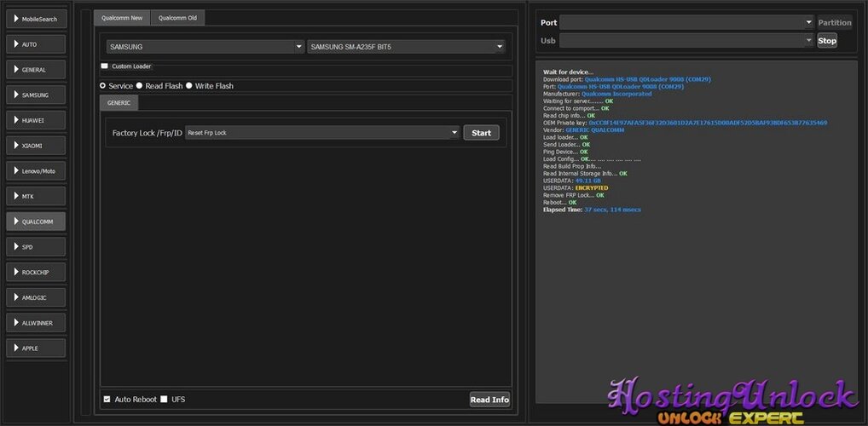The height and width of the screenshot is (426, 868).
Task: Click the Start button
Action: [481, 133]
